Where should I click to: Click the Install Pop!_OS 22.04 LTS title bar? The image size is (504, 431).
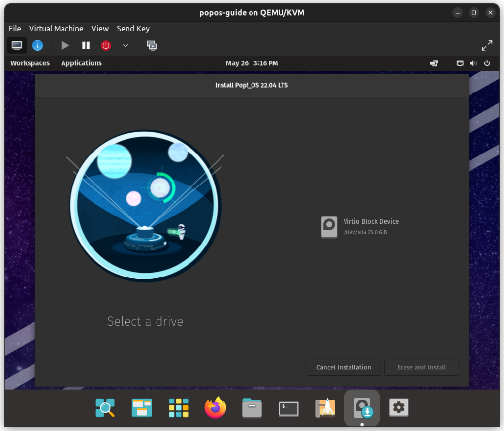pyautogui.click(x=252, y=85)
